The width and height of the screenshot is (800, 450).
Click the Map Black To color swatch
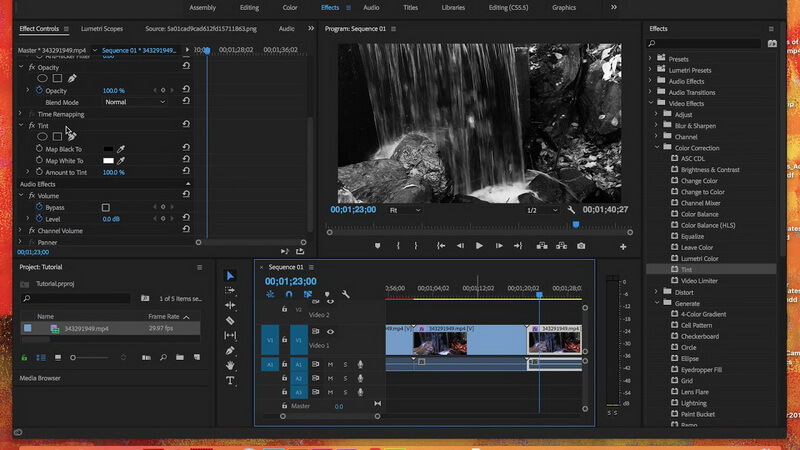pos(108,149)
